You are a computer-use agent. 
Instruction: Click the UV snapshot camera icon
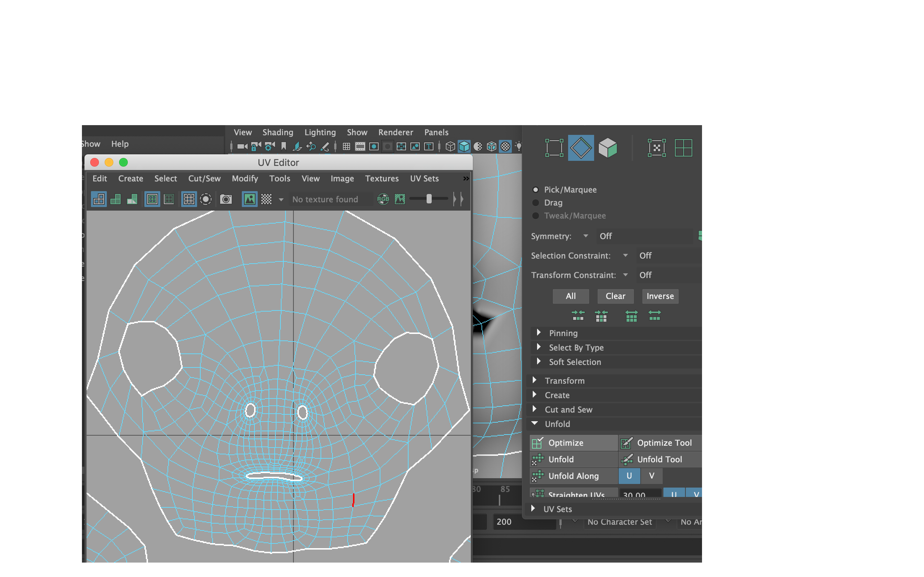pyautogui.click(x=226, y=199)
